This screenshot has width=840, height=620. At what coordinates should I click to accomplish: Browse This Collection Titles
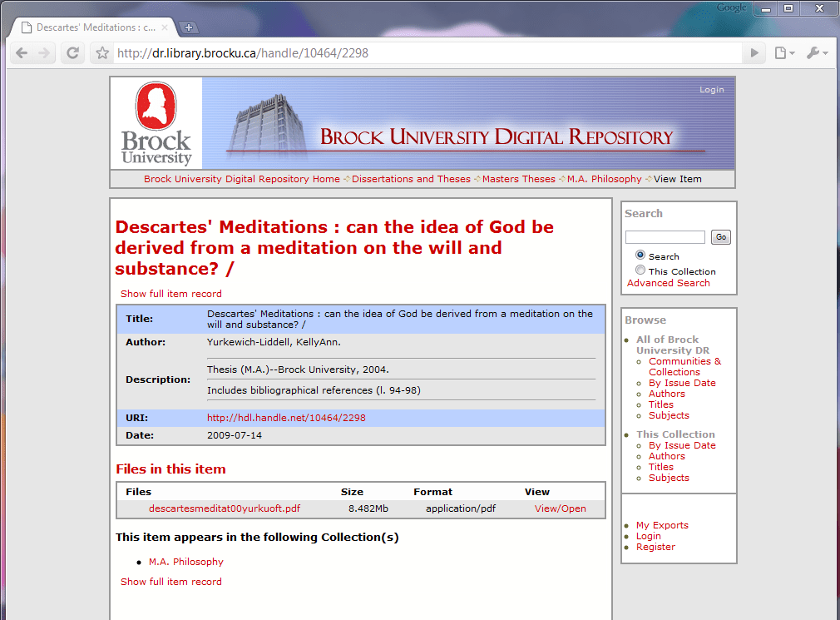[660, 467]
